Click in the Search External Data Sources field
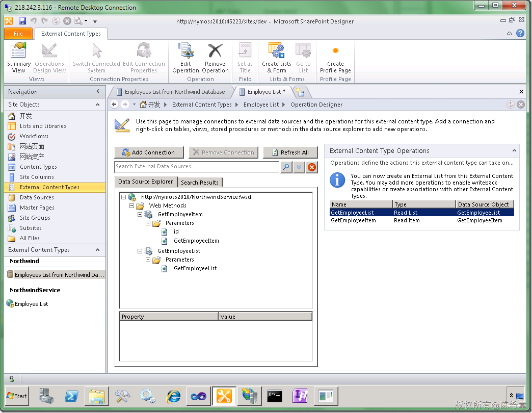Viewport: 532px width, 413px height. (197, 167)
